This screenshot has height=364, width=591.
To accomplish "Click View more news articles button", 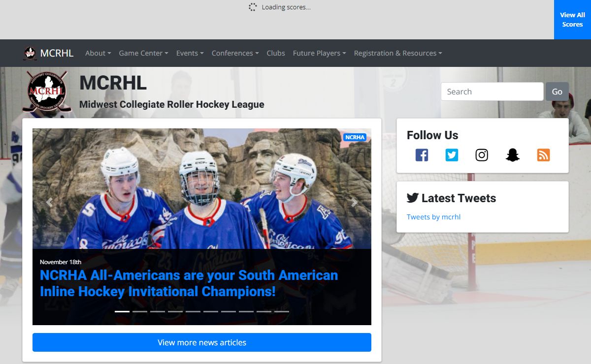I will (x=202, y=342).
